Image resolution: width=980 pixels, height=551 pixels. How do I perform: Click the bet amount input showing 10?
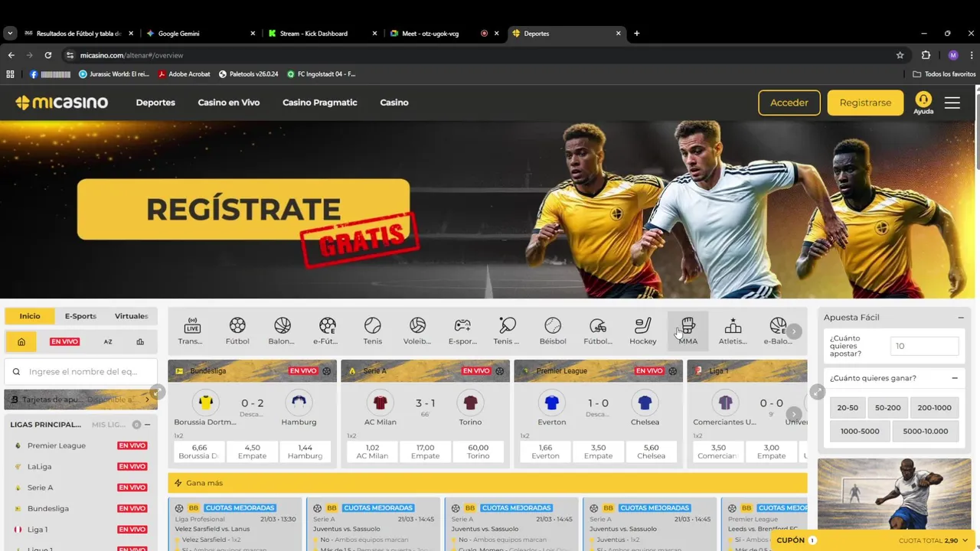point(924,346)
